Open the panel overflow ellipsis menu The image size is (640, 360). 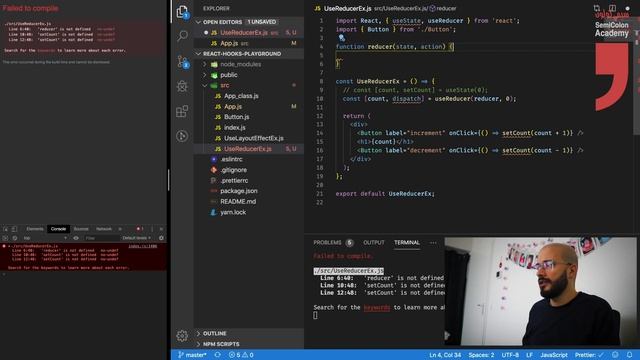433,242
